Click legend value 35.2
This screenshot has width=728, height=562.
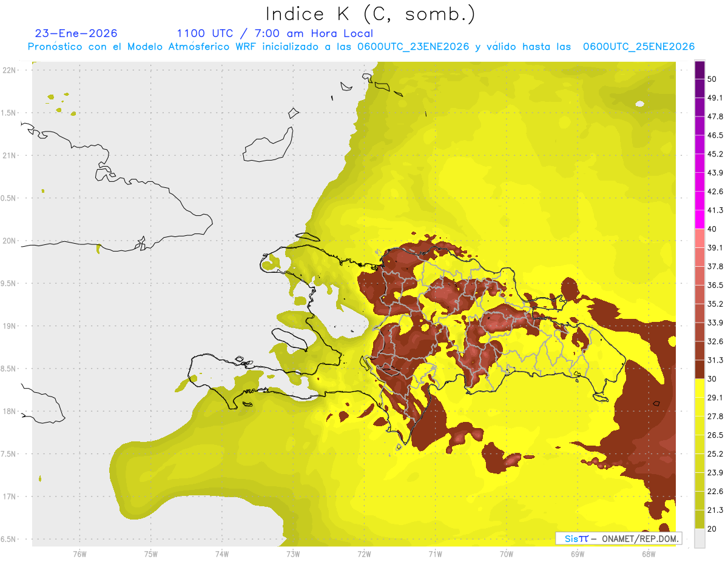tap(715, 304)
